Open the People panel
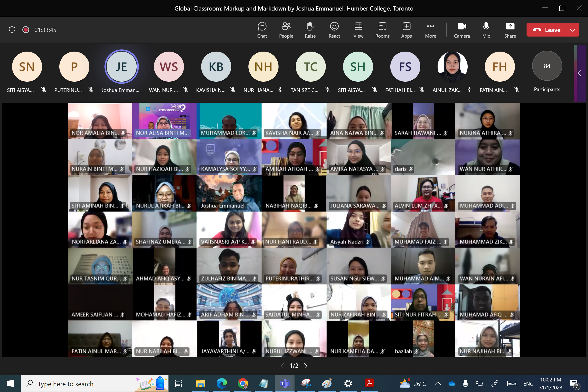Image resolution: width=588 pixels, height=392 pixels. click(286, 30)
